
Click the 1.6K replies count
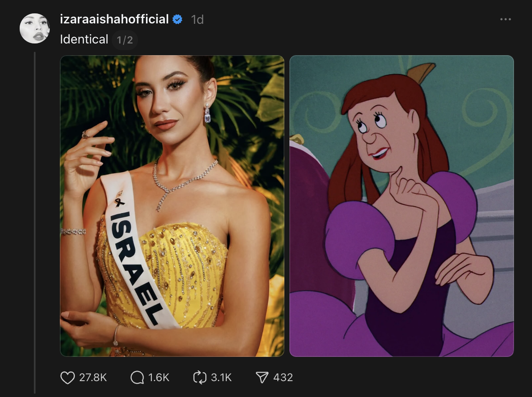click(x=159, y=378)
